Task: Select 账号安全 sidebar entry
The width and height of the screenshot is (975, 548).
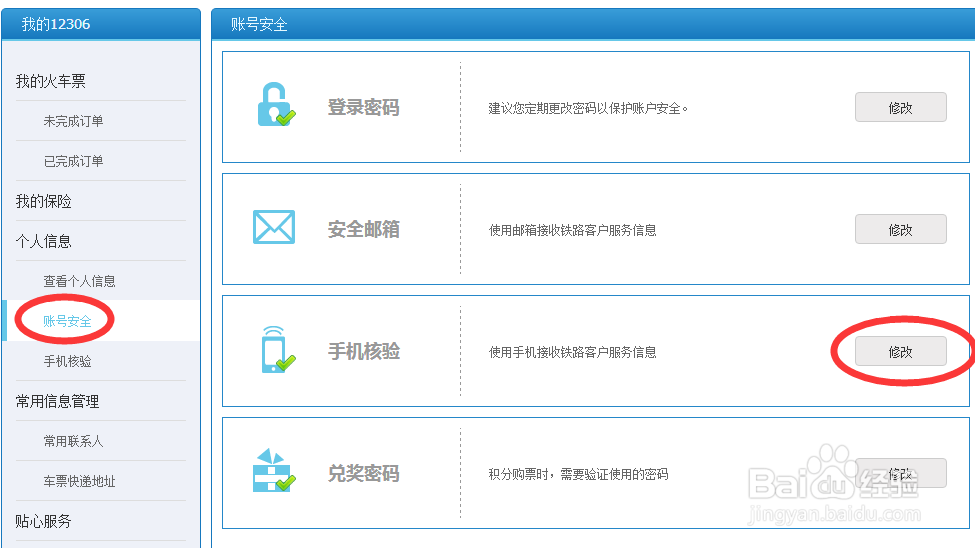Action: [x=67, y=321]
